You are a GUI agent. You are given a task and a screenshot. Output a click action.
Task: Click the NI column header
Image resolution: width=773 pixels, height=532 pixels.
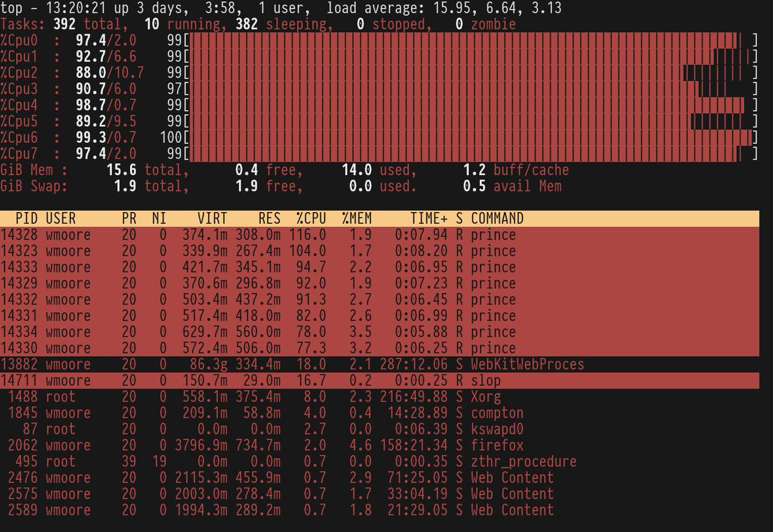pos(158,218)
